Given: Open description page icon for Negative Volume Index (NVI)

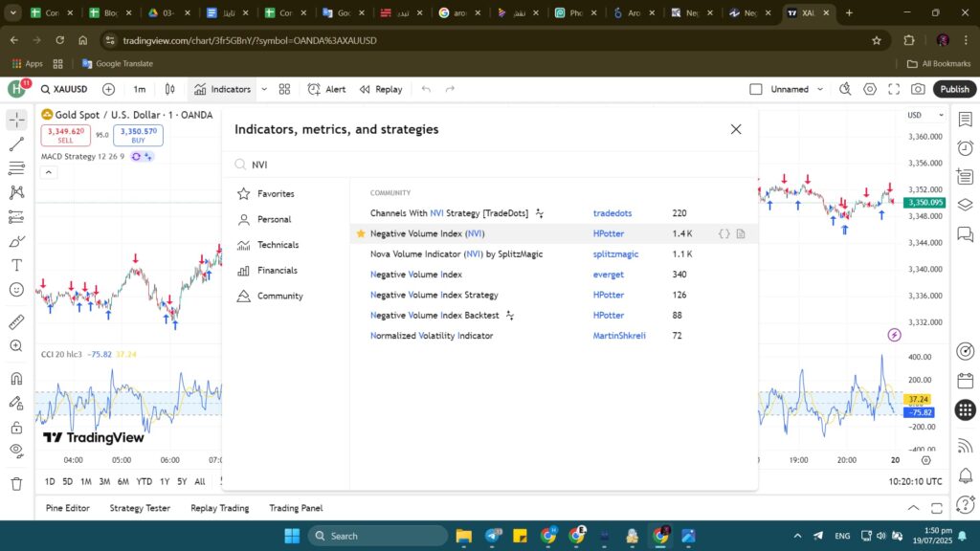Looking at the screenshot, I should click(741, 233).
